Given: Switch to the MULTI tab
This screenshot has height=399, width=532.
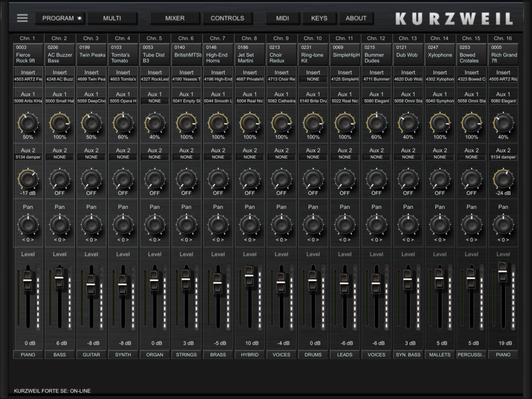Looking at the screenshot, I should 112,18.
